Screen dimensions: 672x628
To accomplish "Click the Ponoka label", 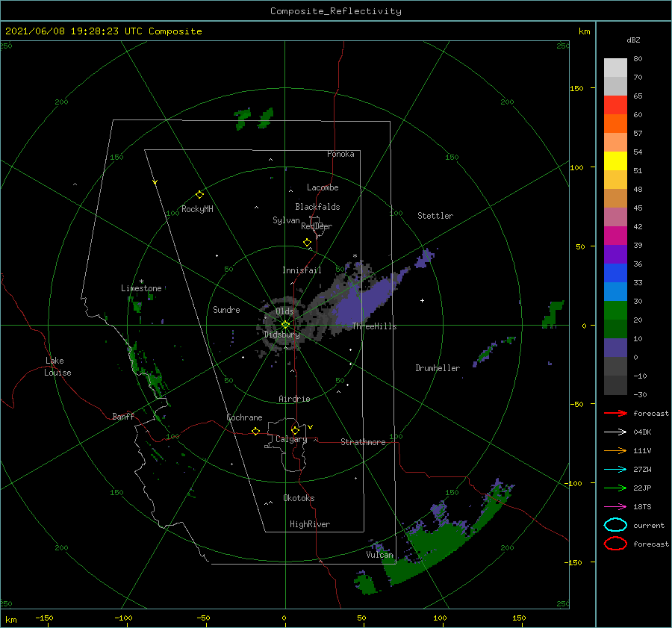I will tap(340, 155).
